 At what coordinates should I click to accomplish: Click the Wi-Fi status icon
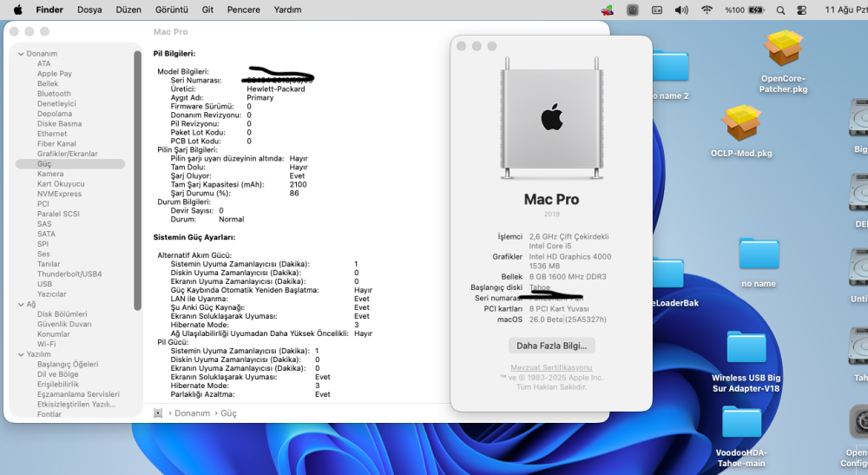pyautogui.click(x=707, y=10)
